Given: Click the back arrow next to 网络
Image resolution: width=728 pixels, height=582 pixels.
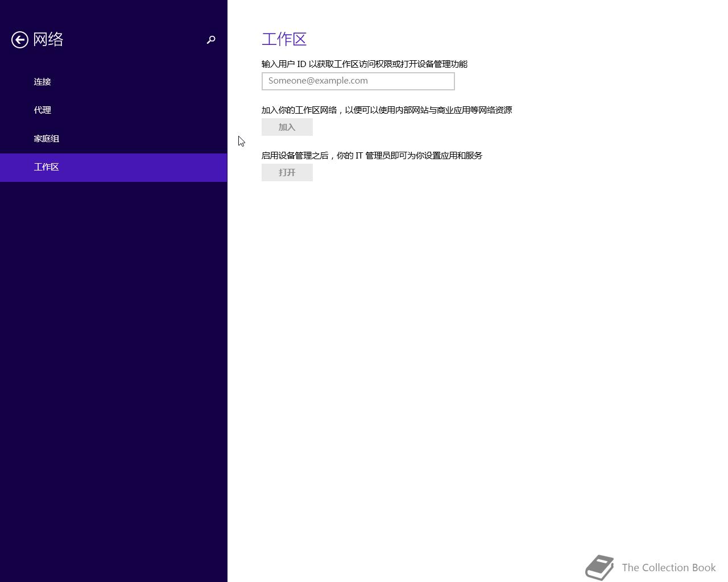Looking at the screenshot, I should pyautogui.click(x=20, y=40).
